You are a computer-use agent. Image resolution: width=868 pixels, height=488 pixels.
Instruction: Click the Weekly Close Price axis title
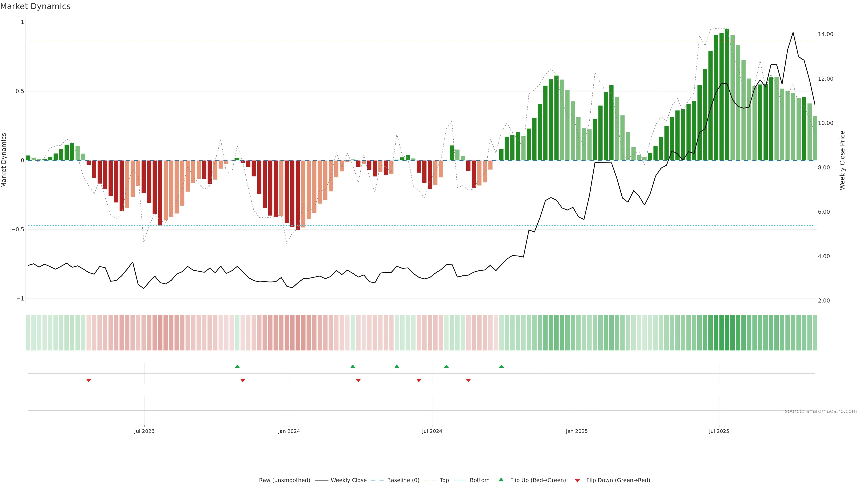(x=842, y=160)
